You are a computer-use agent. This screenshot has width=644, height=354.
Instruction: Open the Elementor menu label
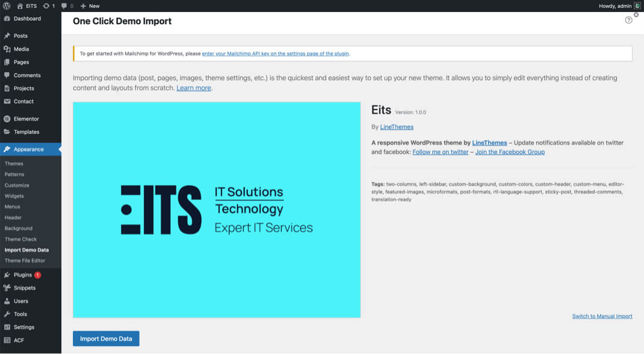[x=26, y=119]
